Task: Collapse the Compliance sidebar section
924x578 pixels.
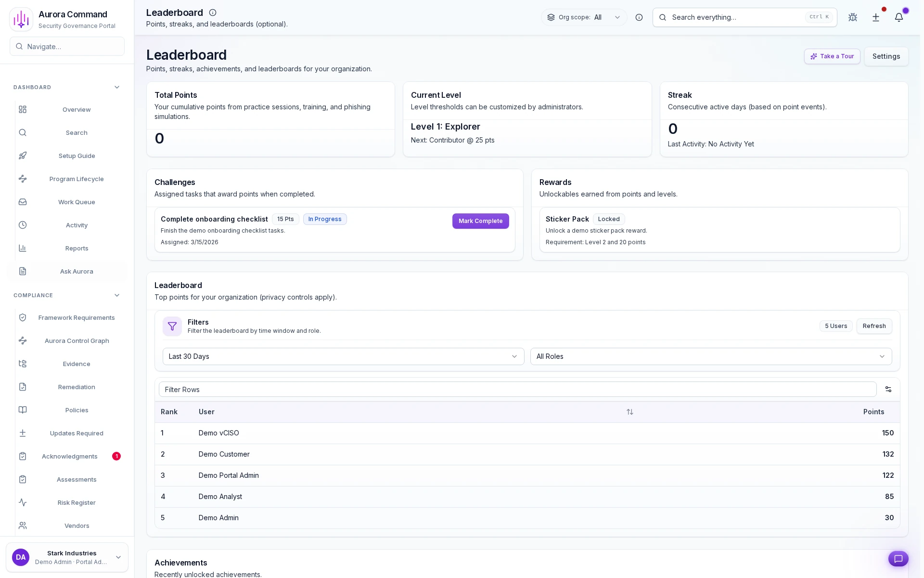Action: coord(117,295)
